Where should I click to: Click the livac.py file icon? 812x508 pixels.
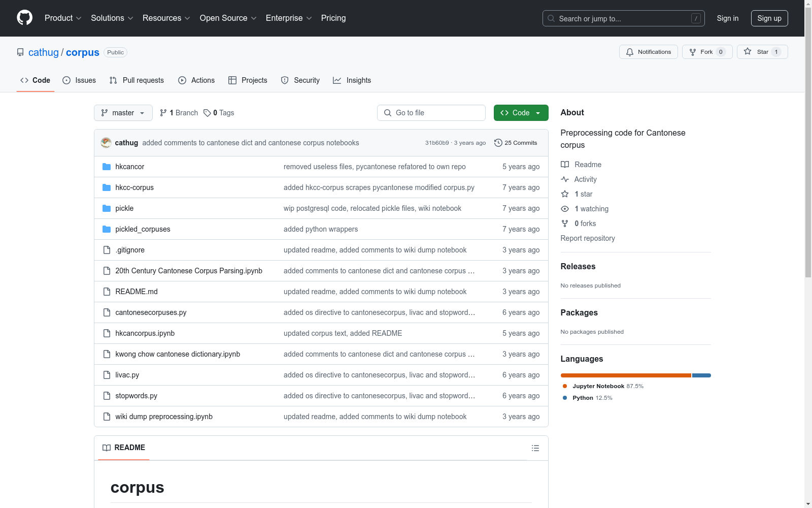107,375
